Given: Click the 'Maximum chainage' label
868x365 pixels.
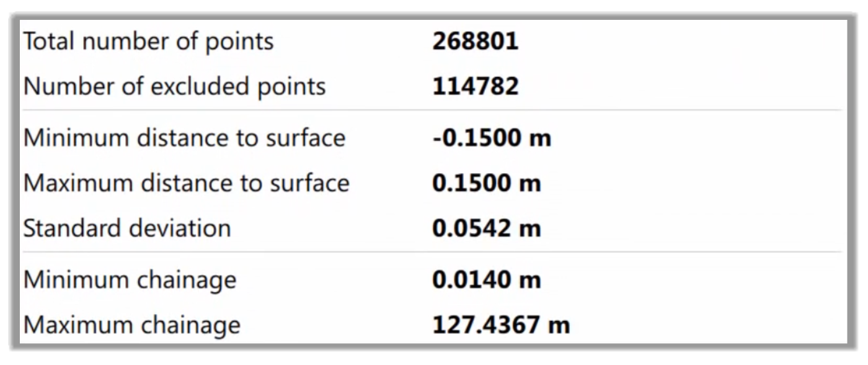Looking at the screenshot, I should (132, 325).
